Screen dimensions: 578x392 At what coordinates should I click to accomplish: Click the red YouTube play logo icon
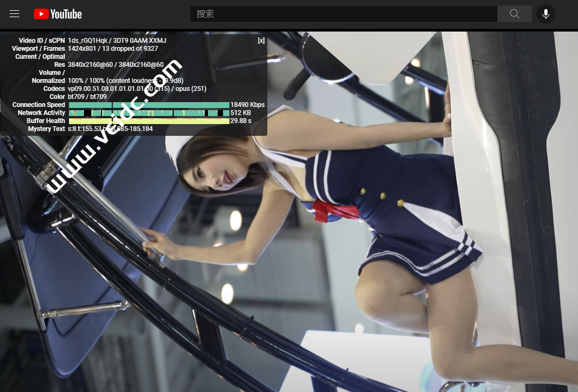click(x=41, y=14)
